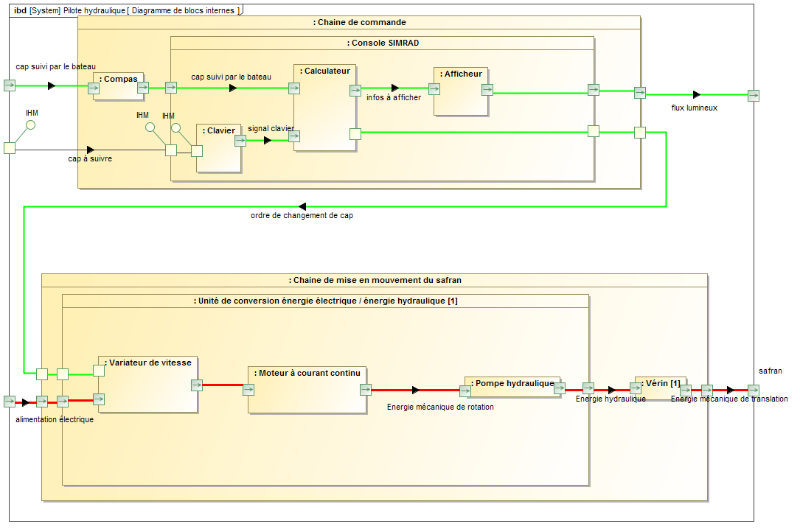800x532 pixels.
Task: Click the Chaine de mise en mouvement title
Action: 377,280
